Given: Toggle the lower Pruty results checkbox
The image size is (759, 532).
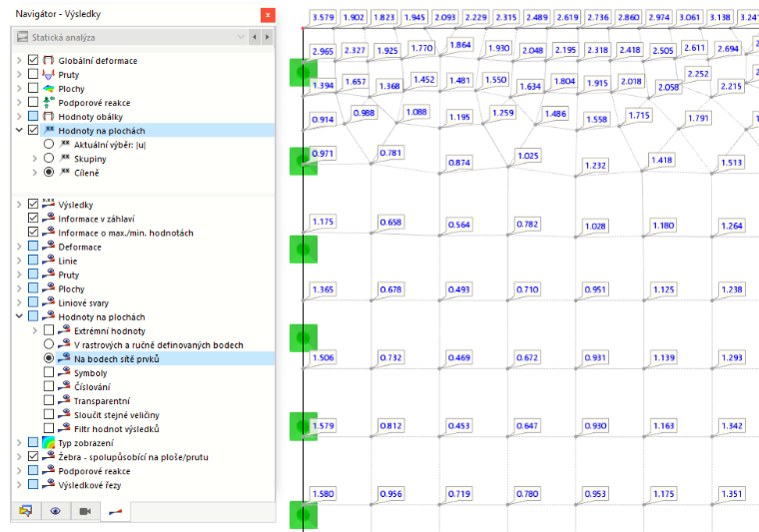Looking at the screenshot, I should point(33,274).
